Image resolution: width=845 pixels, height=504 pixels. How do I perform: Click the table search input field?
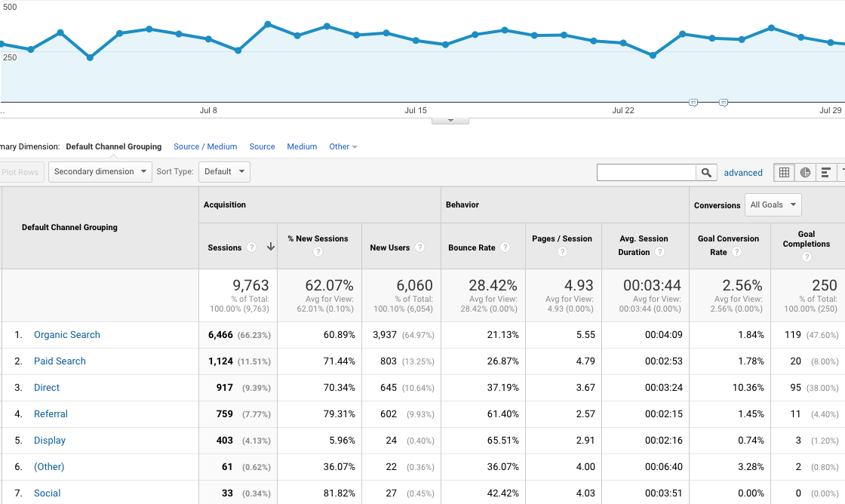tap(646, 173)
